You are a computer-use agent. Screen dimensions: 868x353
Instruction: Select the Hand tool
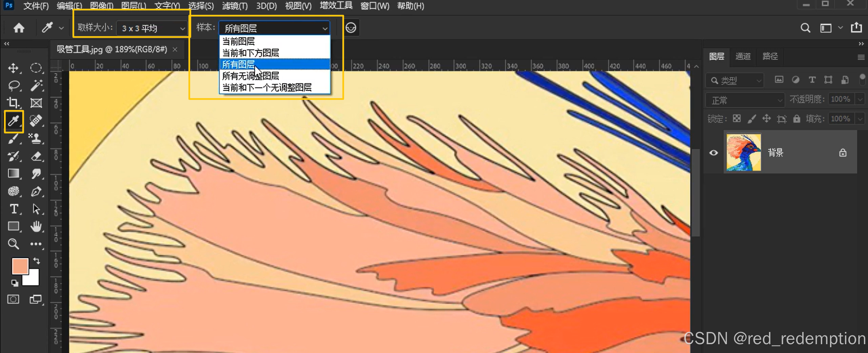(36, 226)
